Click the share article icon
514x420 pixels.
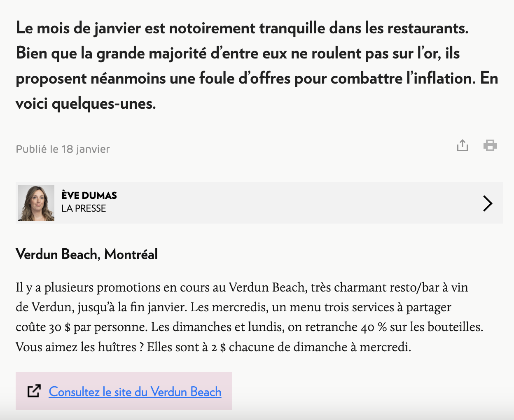point(463,145)
